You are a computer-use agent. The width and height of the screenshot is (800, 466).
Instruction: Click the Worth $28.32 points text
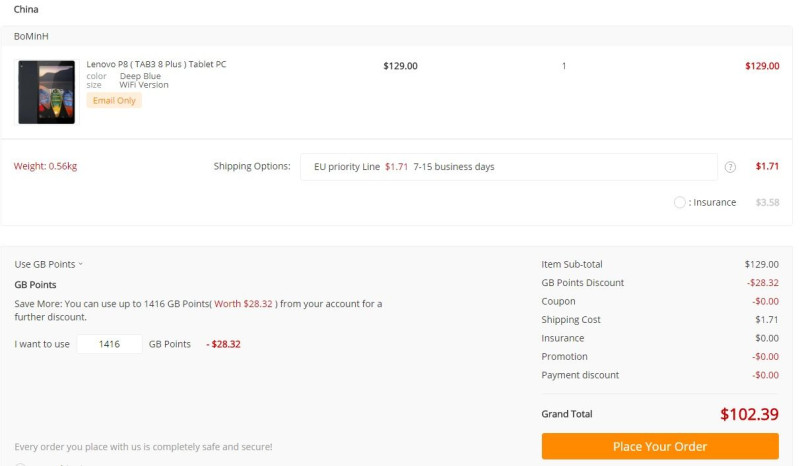pyautogui.click(x=243, y=304)
